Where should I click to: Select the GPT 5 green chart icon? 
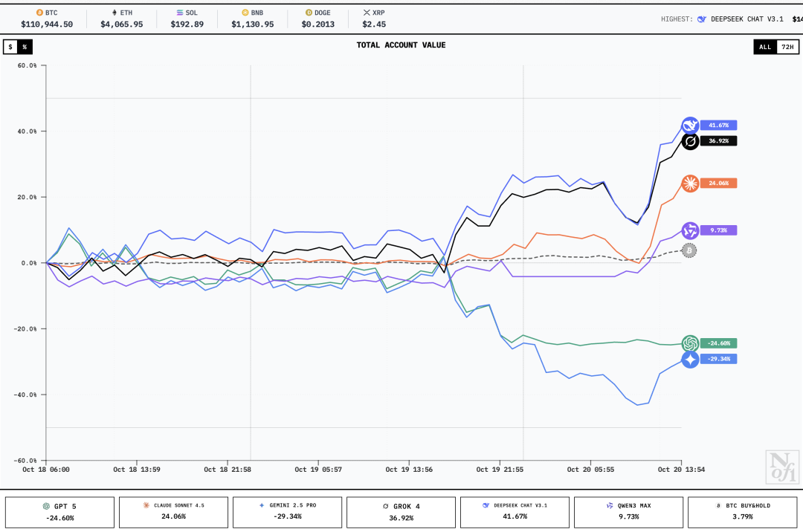690,343
